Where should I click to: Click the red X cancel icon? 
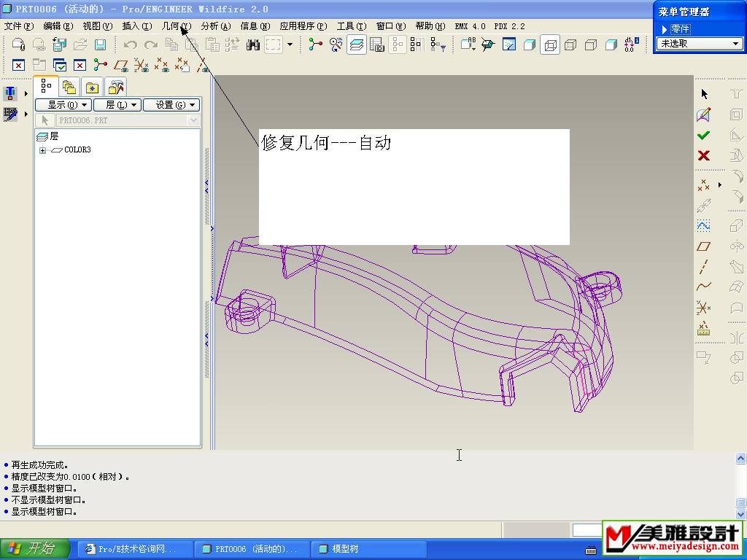pyautogui.click(x=704, y=155)
